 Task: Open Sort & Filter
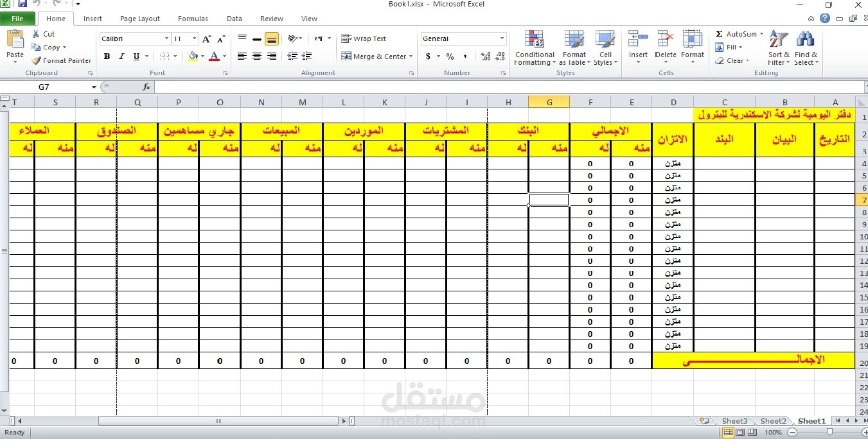tap(779, 48)
